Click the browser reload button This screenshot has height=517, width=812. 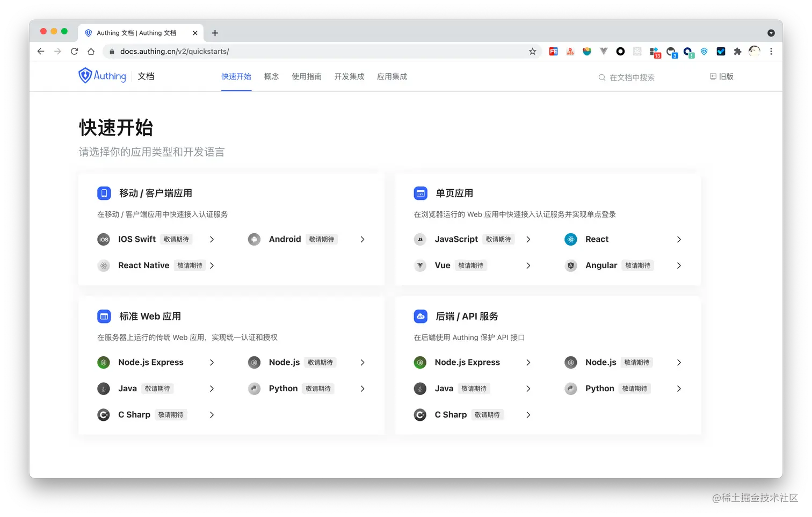coord(75,52)
